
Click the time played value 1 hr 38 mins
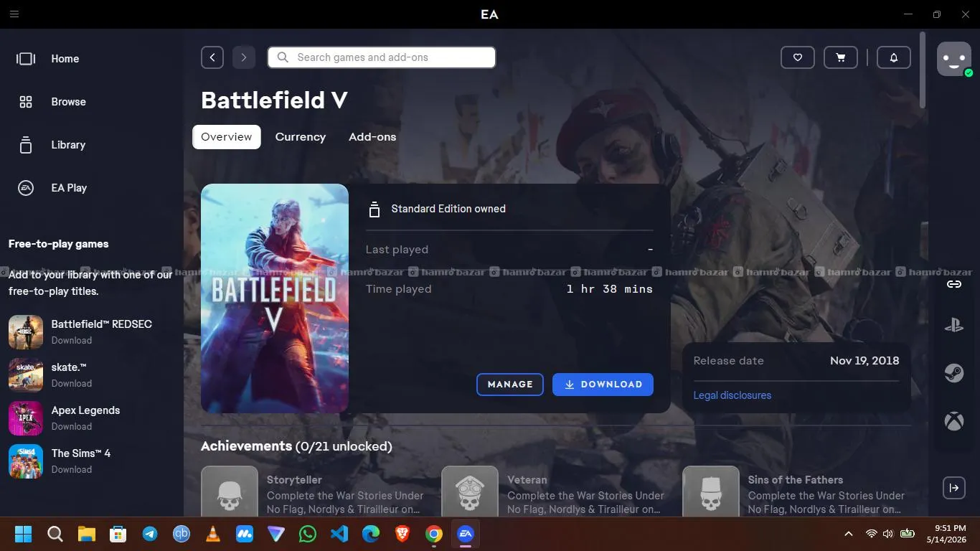pyautogui.click(x=610, y=289)
